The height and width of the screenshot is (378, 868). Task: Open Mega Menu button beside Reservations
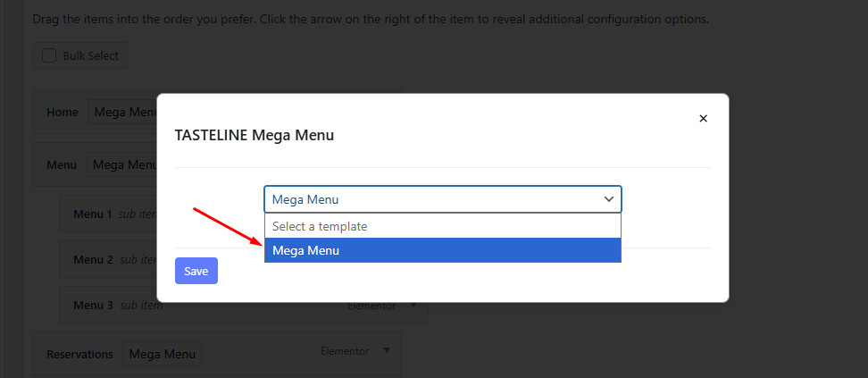coord(162,354)
